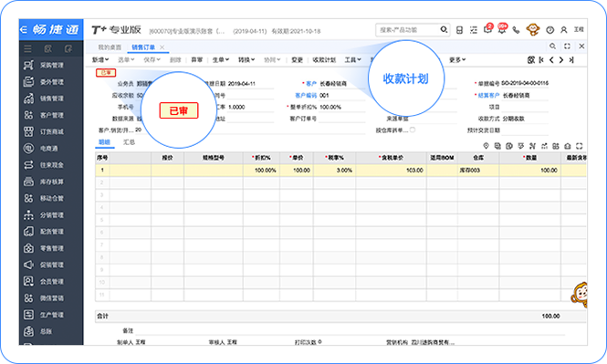Close the 销售订单 tab
Screen dimensions: 607x364
point(162,47)
